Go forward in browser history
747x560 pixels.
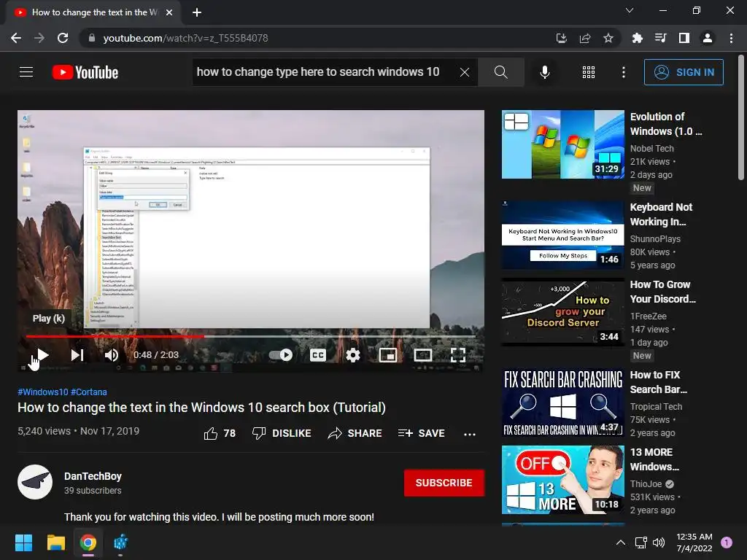(39, 38)
